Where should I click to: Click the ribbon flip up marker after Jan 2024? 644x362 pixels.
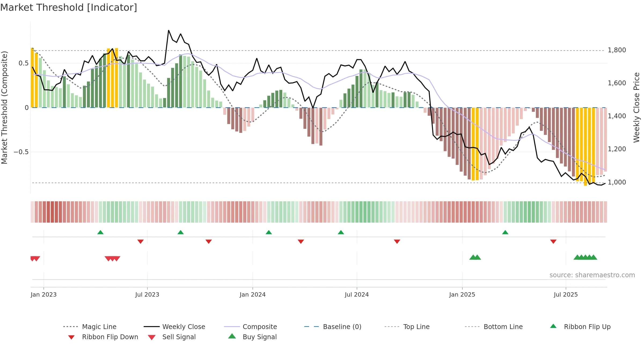pos(269,232)
